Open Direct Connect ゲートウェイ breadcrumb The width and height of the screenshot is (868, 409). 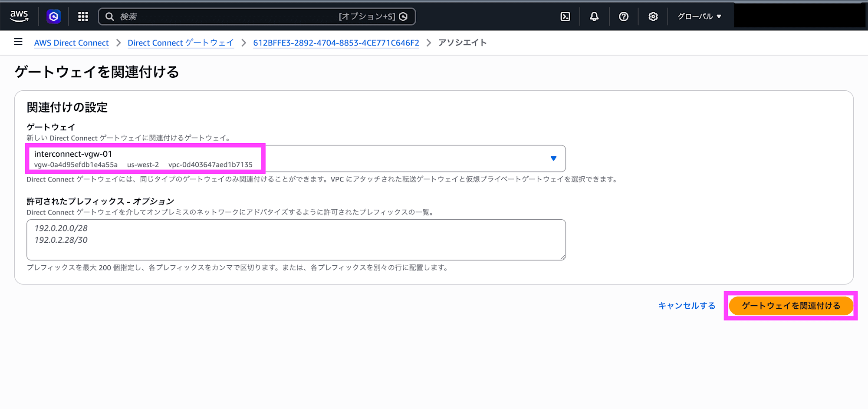coord(181,43)
